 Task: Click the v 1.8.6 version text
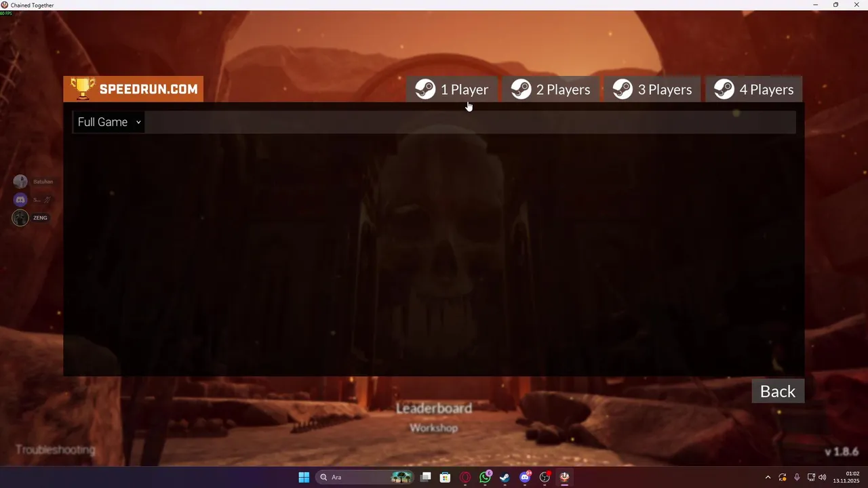[x=842, y=451]
